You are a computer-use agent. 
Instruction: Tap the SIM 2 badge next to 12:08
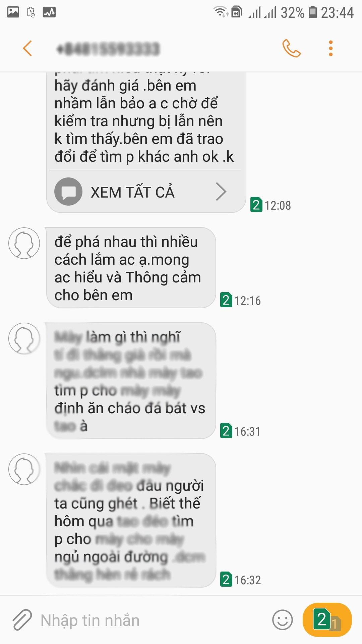tap(256, 205)
